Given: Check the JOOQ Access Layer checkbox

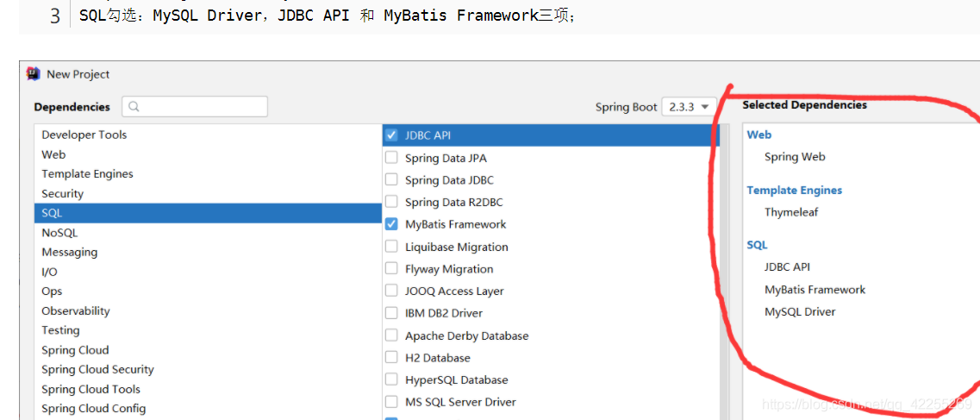Looking at the screenshot, I should [x=391, y=291].
